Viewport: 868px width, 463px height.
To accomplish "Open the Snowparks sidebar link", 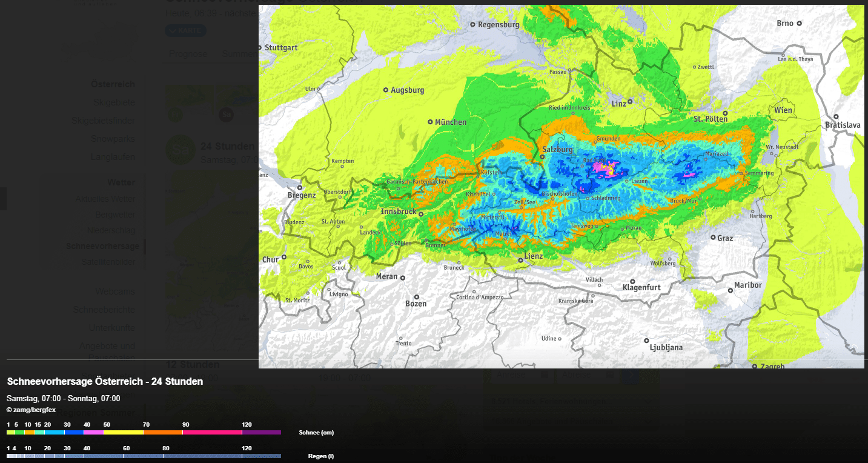I will click(113, 139).
